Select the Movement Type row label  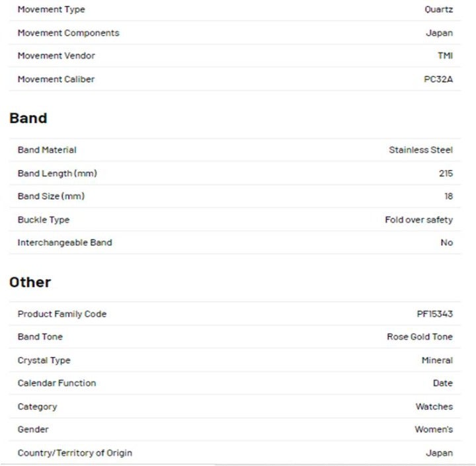tap(52, 9)
